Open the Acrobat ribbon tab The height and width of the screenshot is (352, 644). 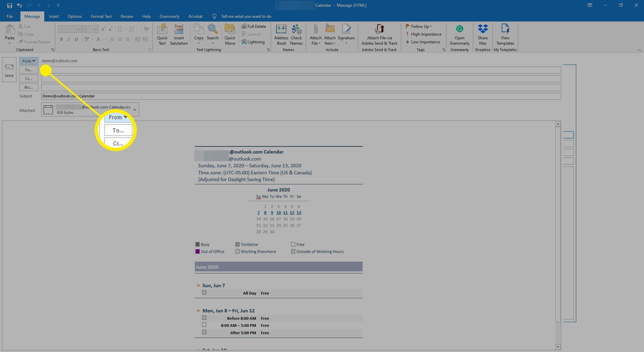pyautogui.click(x=195, y=16)
